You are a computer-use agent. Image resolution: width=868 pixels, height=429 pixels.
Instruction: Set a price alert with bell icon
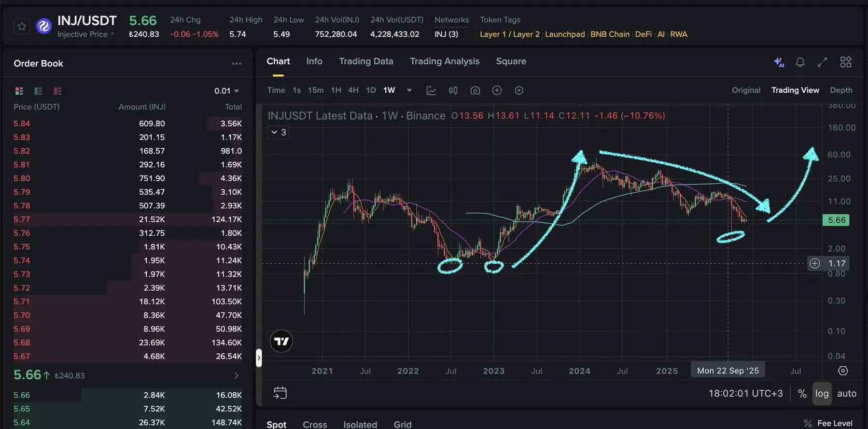[x=800, y=62]
